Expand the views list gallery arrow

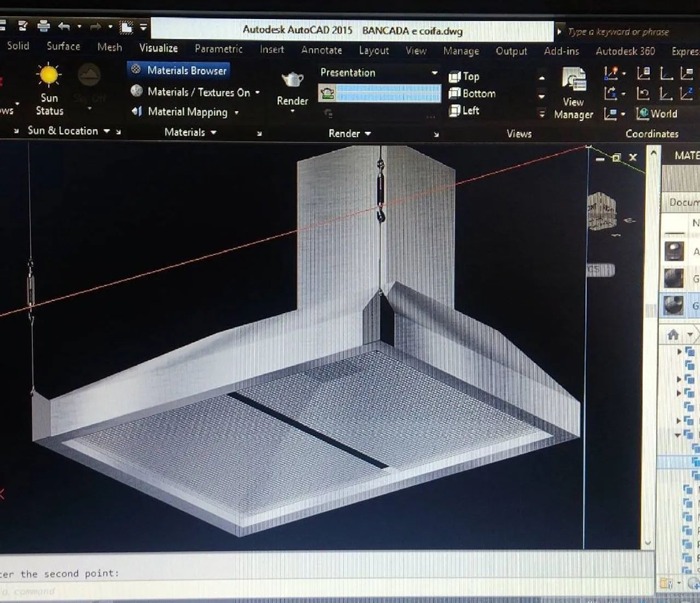tap(542, 114)
